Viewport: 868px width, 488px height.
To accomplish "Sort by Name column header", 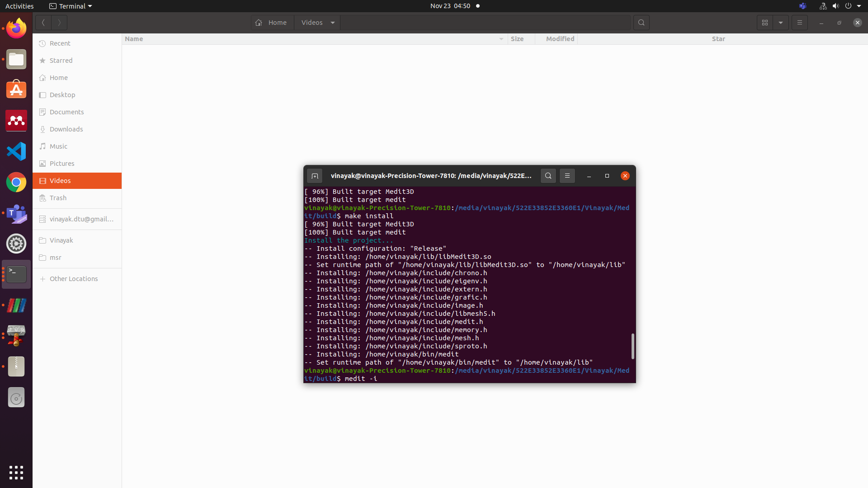I will 314,39.
